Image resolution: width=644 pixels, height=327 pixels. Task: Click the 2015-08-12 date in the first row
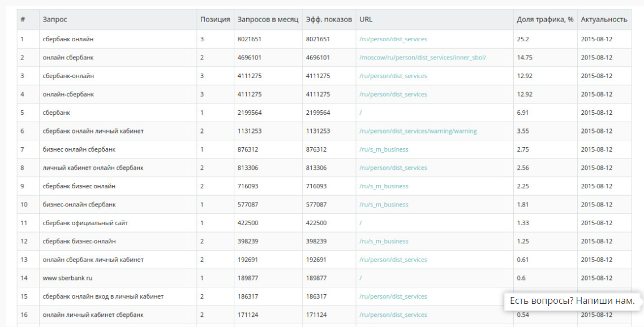pyautogui.click(x=596, y=39)
